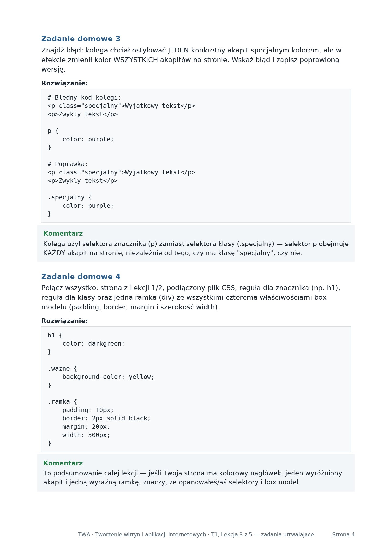Viewport: 392px width, 555px height.
Task: Click the '# Bledny kod kolegi:' comment line
Action: point(84,98)
